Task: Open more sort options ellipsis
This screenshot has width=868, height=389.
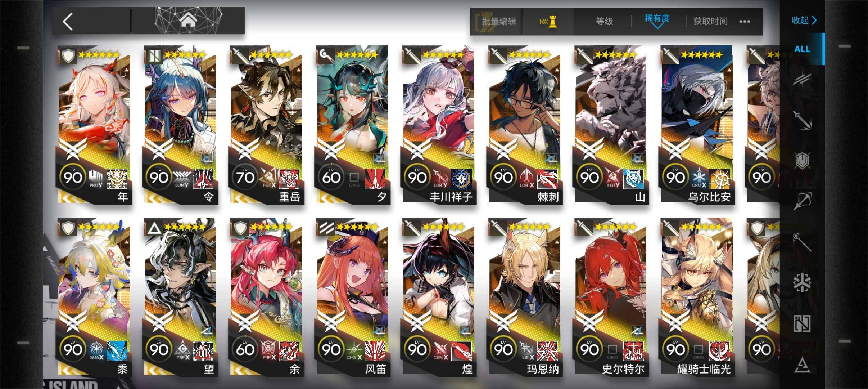Action: pyautogui.click(x=745, y=22)
